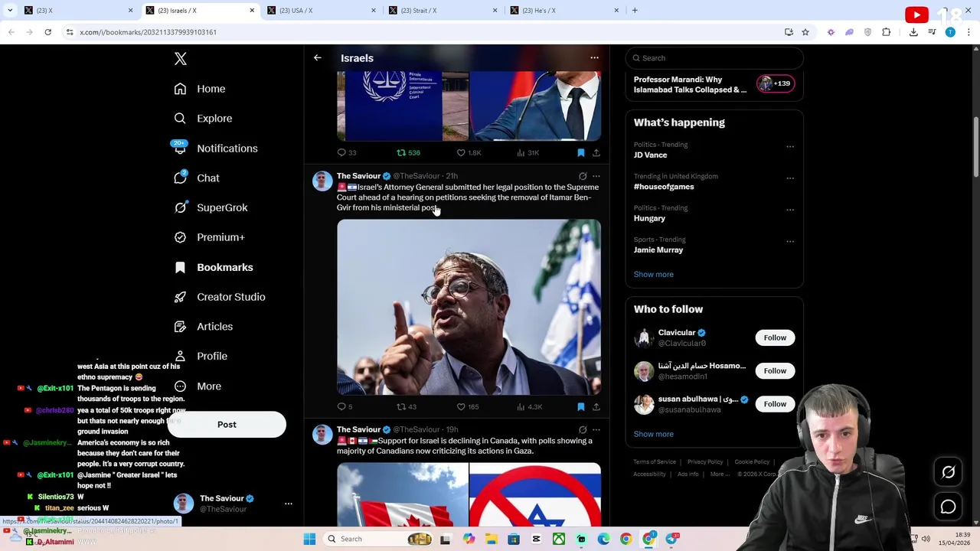Go back with the arrow beside Israels
This screenshot has width=980, height=551.
click(317, 58)
